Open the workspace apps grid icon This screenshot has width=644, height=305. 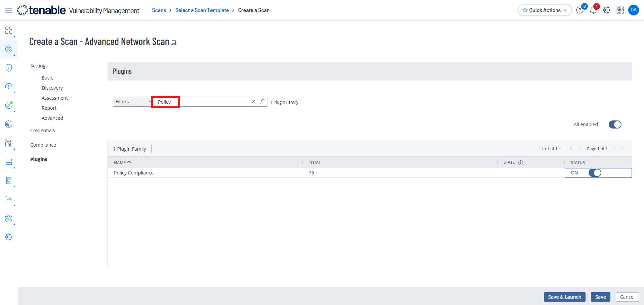[620, 10]
